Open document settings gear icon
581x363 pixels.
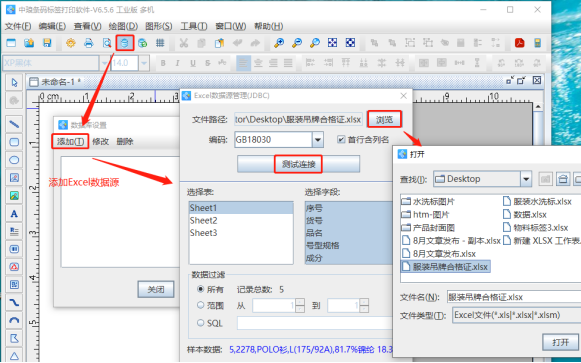point(70,43)
